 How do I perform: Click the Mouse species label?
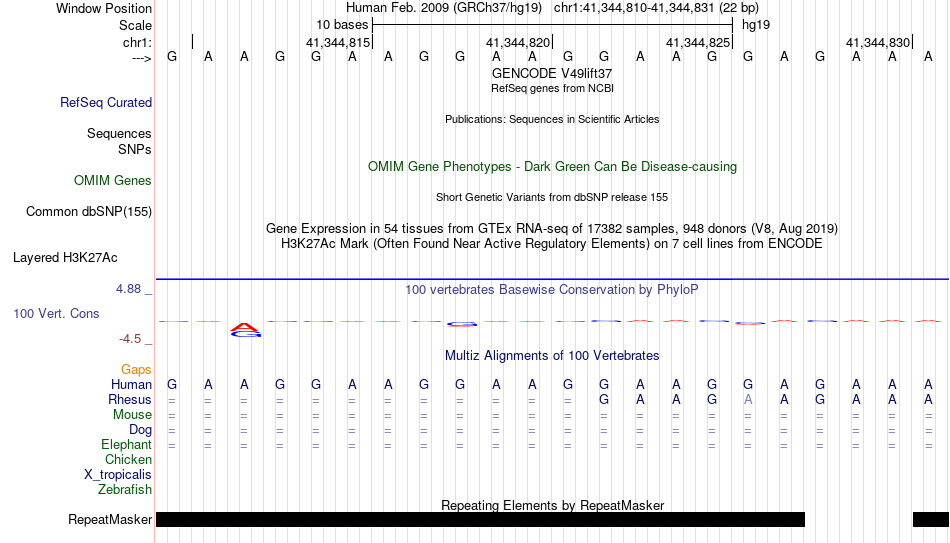[132, 415]
